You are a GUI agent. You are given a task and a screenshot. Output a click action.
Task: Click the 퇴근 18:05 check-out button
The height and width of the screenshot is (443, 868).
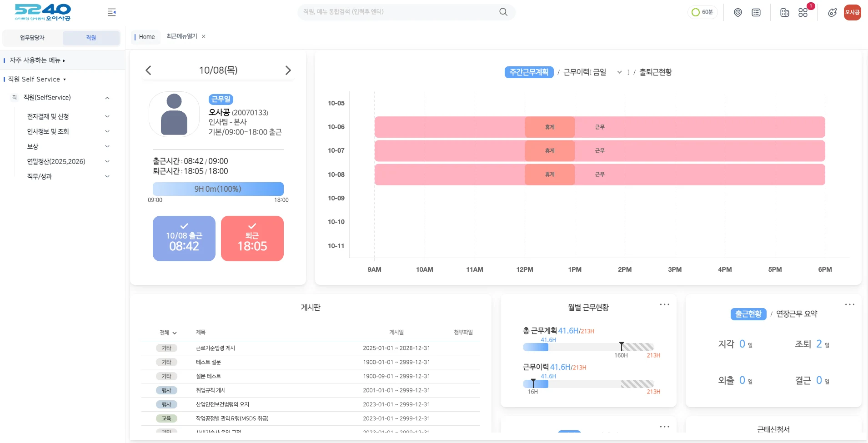click(252, 239)
